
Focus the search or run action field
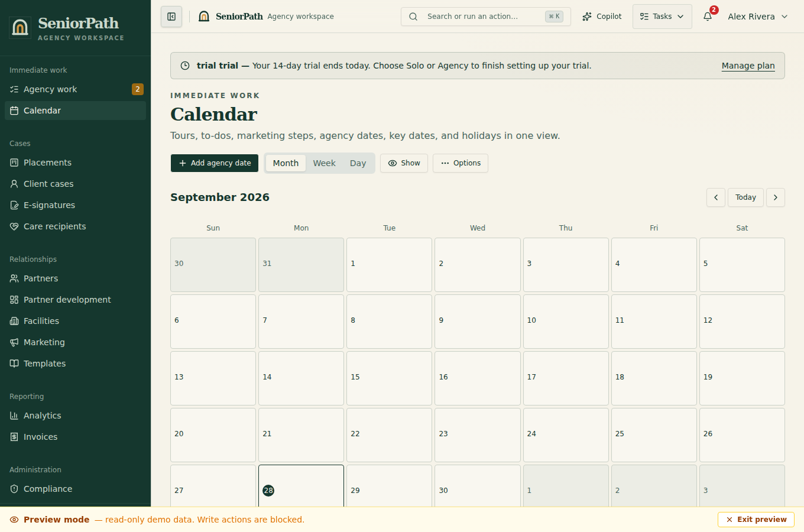(x=486, y=17)
